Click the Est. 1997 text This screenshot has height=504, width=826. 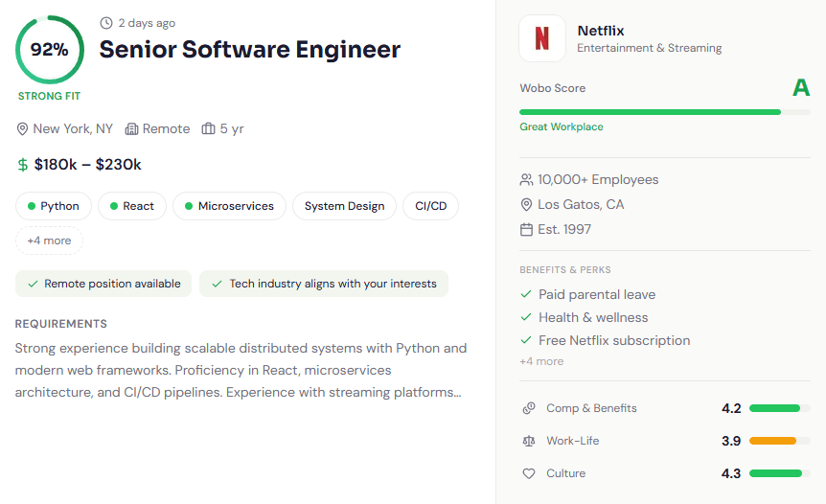point(564,230)
